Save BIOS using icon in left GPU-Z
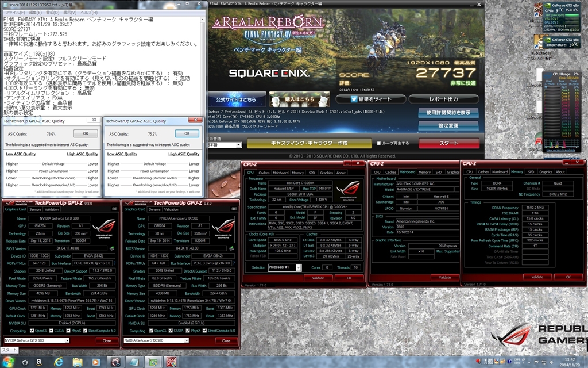The image size is (588, 368). (x=112, y=248)
